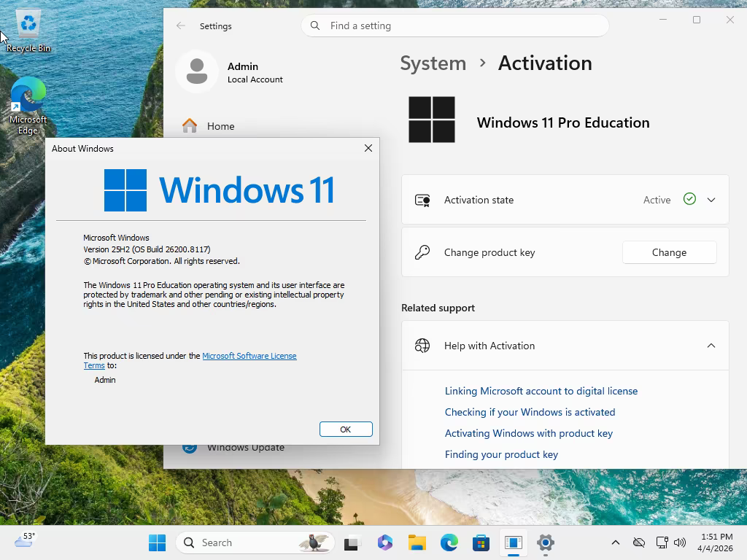The image size is (747, 560).
Task: Open Linking Microsoft account to digital license
Action: [541, 391]
